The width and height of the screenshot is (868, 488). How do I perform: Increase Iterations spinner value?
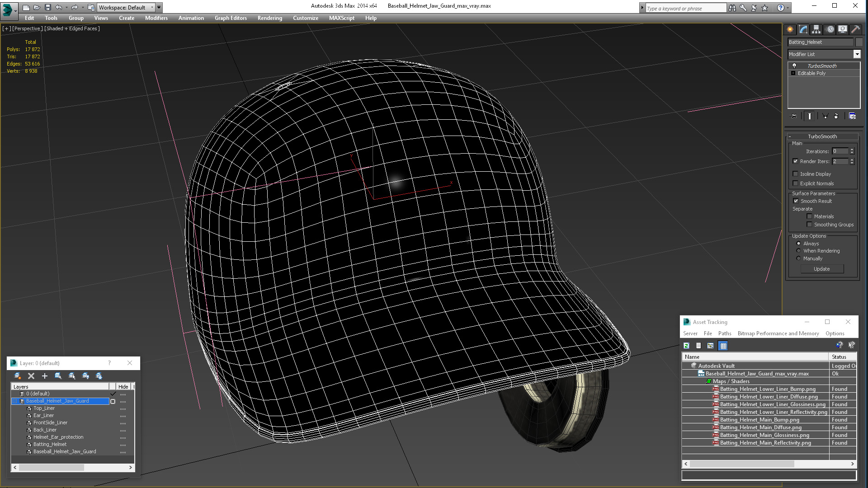852,150
